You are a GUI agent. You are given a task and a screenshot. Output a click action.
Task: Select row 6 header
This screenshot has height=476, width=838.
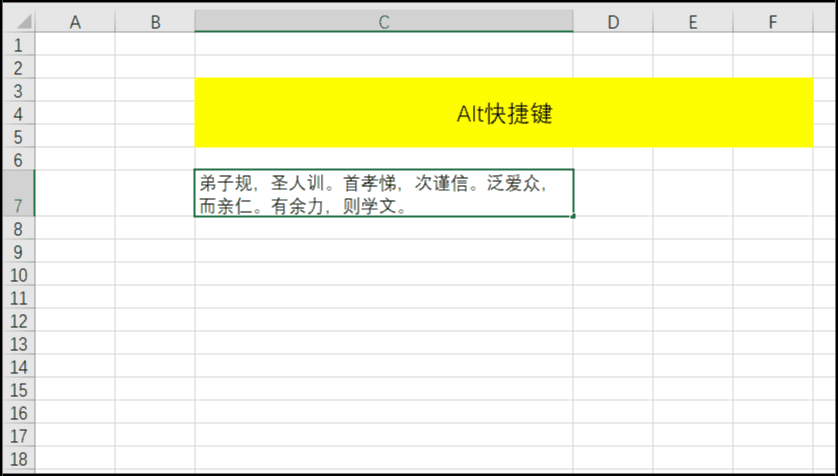click(x=19, y=159)
